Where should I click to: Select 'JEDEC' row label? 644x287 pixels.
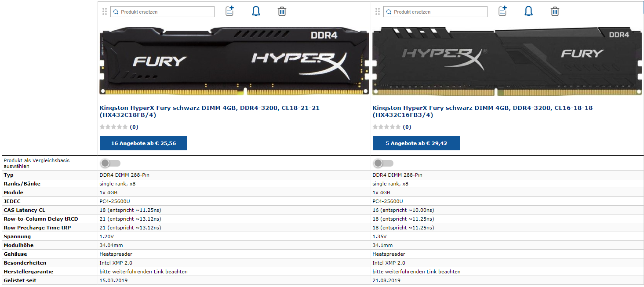[12, 201]
